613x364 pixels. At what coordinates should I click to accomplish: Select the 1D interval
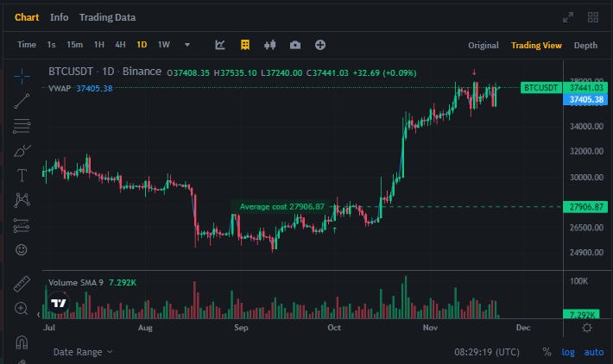coord(142,45)
